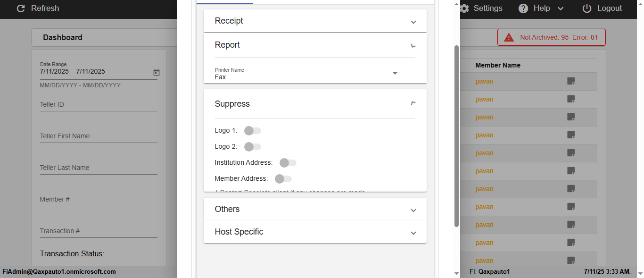Switch on Member Address suppression
The image size is (644, 278).
click(x=283, y=179)
